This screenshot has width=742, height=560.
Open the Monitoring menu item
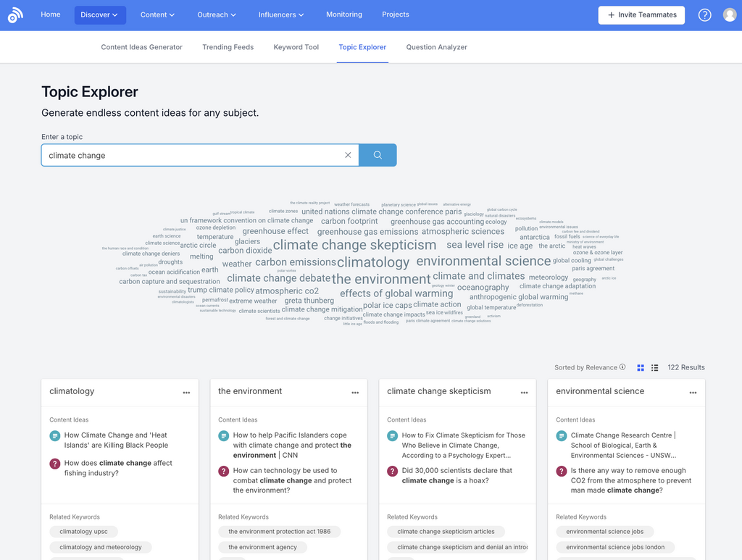click(x=343, y=14)
